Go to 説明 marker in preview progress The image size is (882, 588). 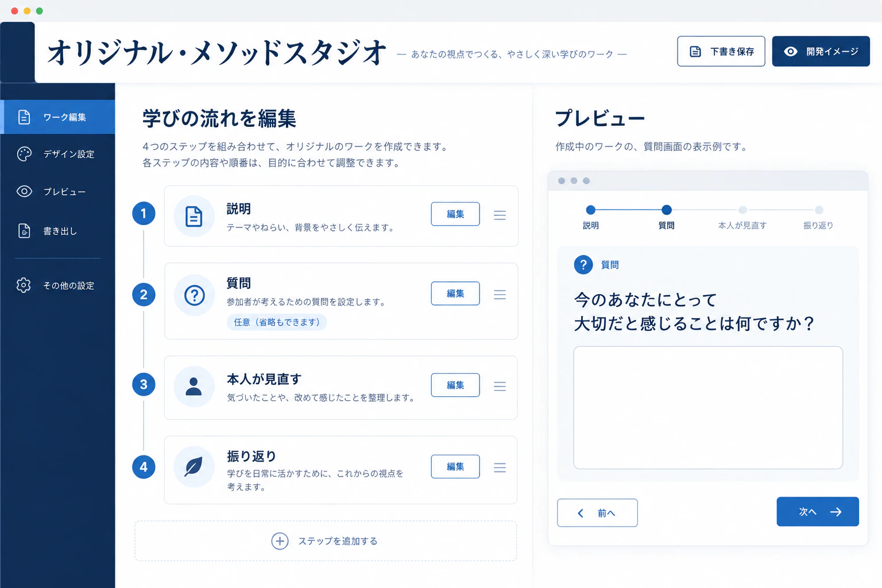coord(591,210)
